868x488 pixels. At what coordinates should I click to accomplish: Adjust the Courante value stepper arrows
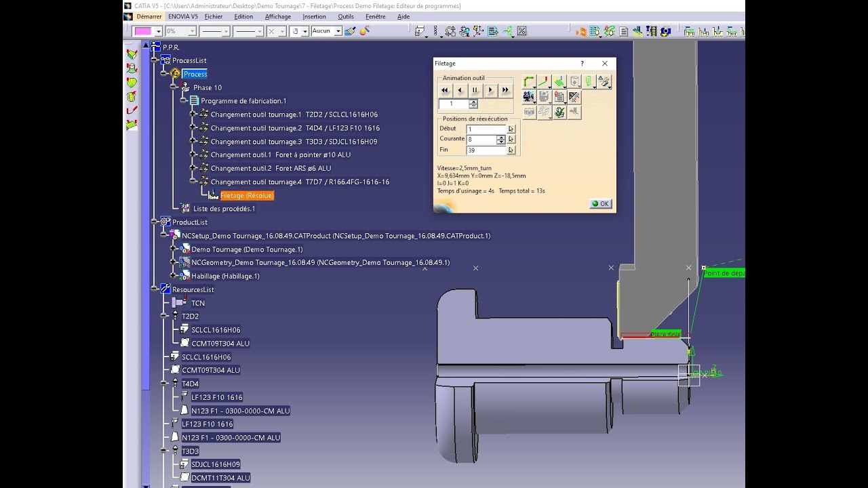(501, 140)
